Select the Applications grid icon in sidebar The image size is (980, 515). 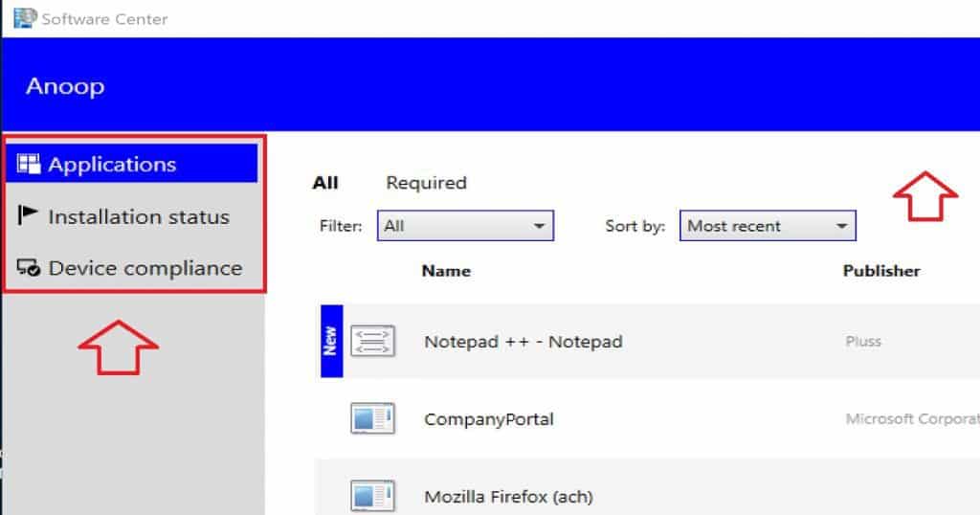28,164
